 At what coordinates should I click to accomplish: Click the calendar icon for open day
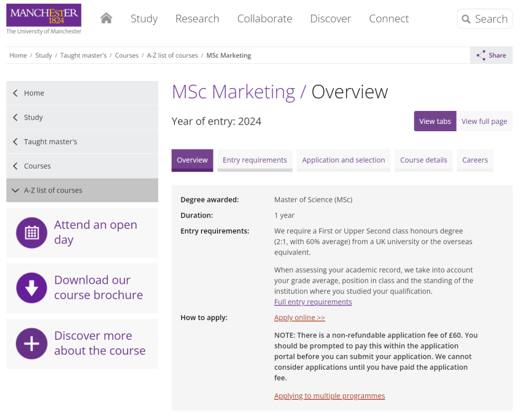(31, 233)
